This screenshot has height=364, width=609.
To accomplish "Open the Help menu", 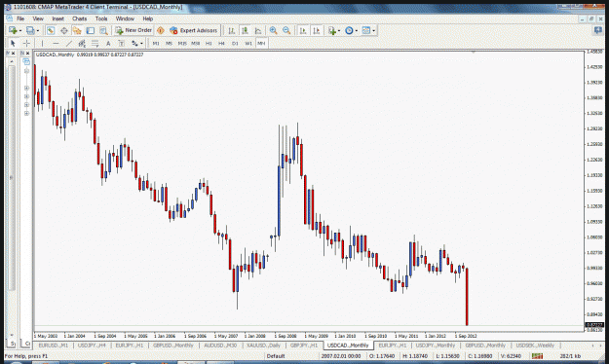I will (147, 18).
